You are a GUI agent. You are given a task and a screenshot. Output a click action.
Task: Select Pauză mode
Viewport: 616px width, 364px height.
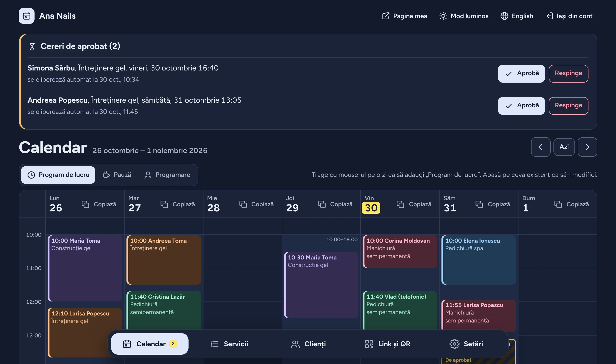pos(117,175)
